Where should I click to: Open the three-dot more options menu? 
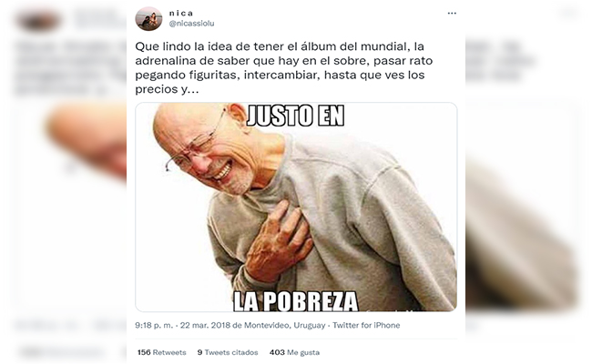(x=452, y=14)
